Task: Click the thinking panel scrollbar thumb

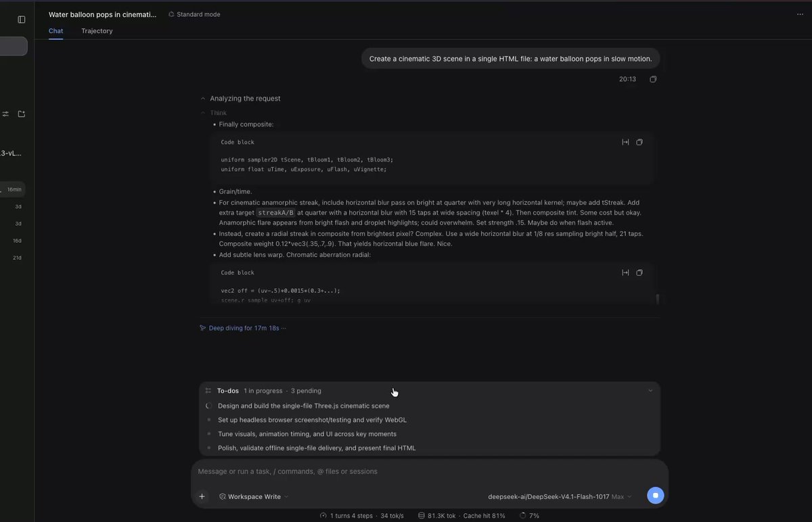Action: pyautogui.click(x=657, y=299)
